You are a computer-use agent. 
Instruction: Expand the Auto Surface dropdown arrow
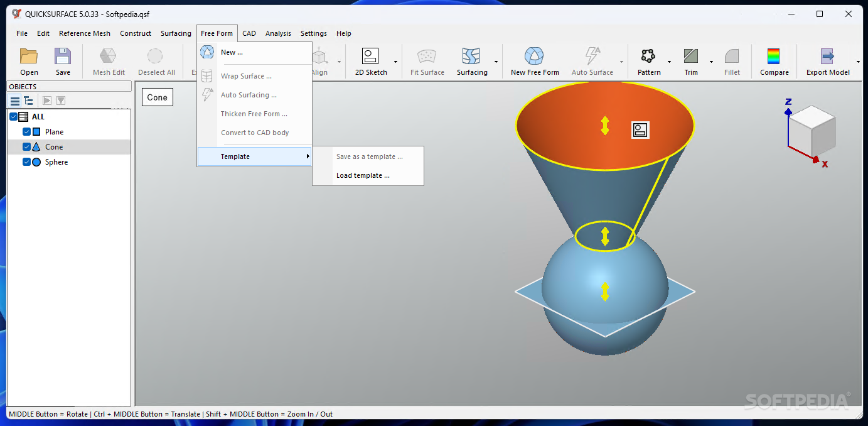[x=621, y=62]
